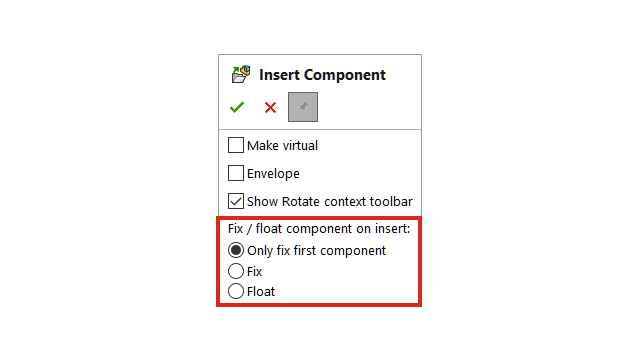Screen dimensions: 640x360
Task: Click the checkmark inside the Rotate toolbar checkbox
Action: pyautogui.click(x=236, y=201)
